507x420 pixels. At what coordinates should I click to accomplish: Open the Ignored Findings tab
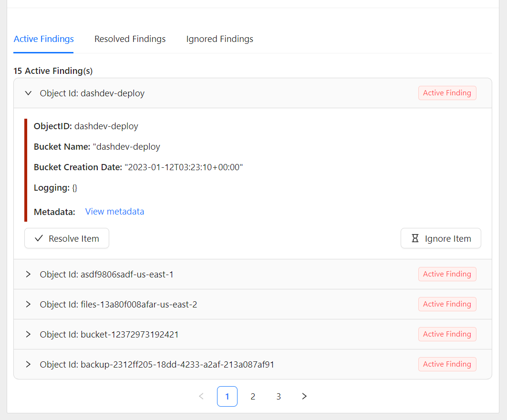(x=219, y=39)
